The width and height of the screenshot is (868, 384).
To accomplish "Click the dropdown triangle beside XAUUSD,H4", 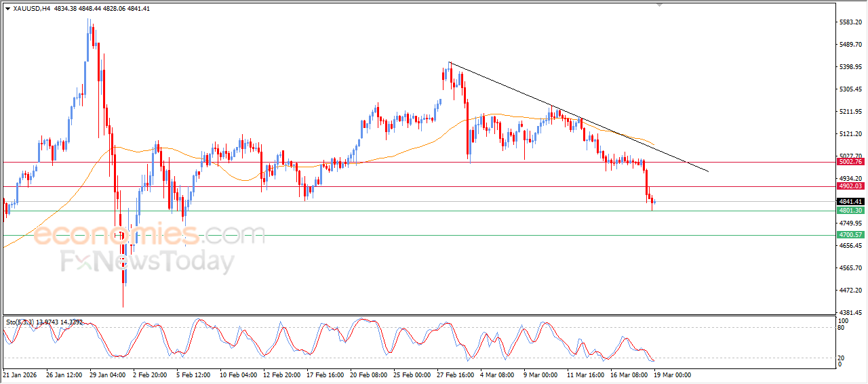I will tap(8, 9).
